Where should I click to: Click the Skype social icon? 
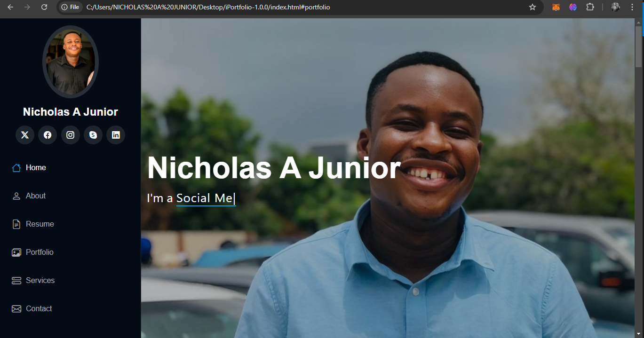point(93,135)
